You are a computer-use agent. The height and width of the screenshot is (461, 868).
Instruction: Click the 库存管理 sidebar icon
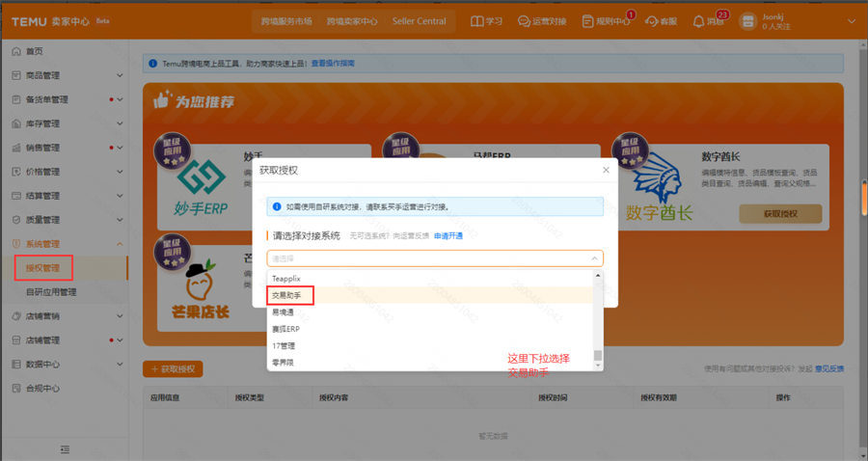click(x=16, y=123)
